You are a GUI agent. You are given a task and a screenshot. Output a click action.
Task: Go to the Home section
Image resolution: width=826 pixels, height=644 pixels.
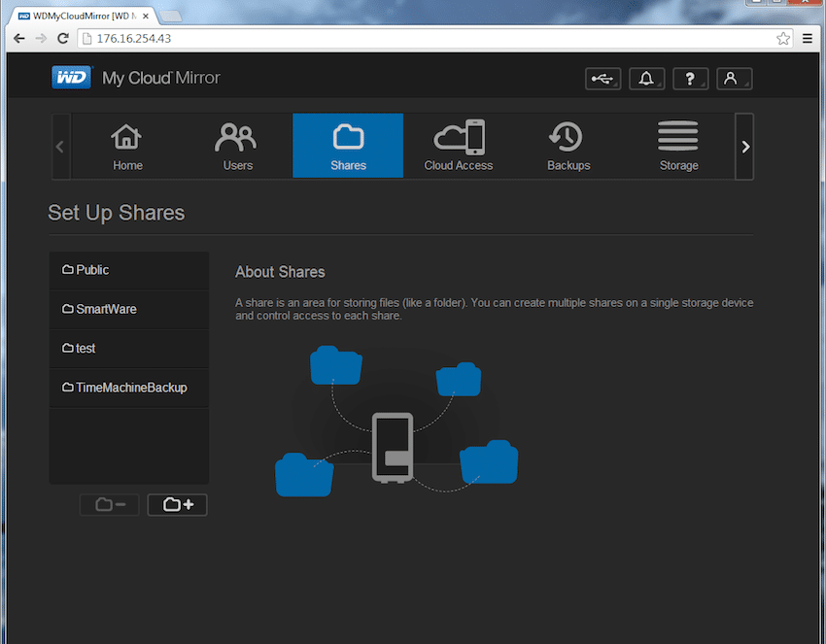[127, 146]
